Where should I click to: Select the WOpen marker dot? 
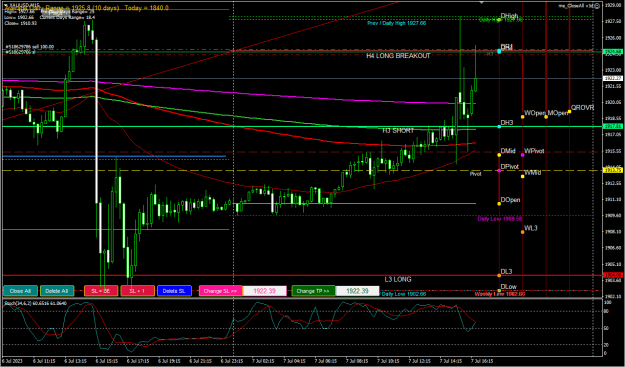point(523,117)
